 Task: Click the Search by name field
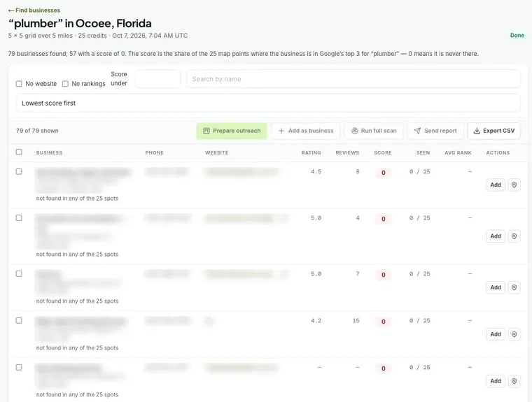tap(353, 79)
